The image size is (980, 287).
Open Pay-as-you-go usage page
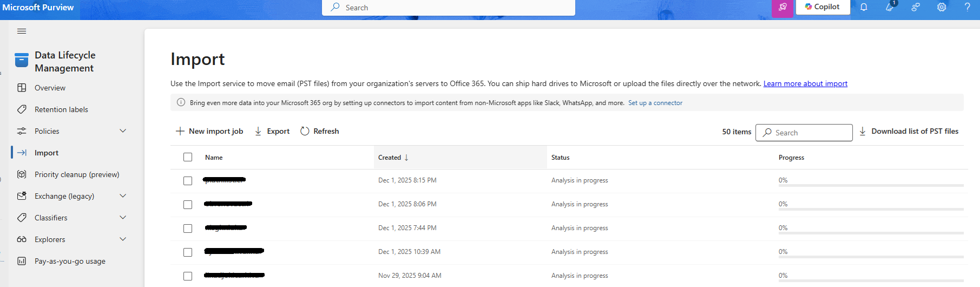[x=70, y=261]
